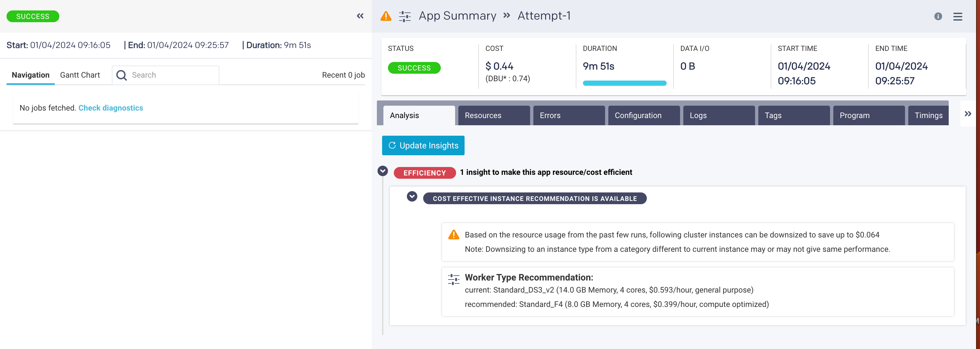Screen dimensions: 980x349
Task: Click the blue duration progress bar
Action: [x=624, y=83]
